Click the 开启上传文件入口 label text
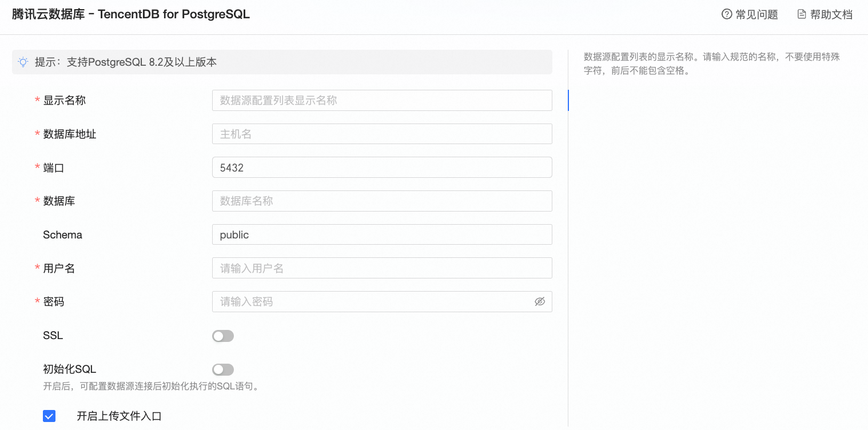This screenshot has width=868, height=430. [x=119, y=416]
